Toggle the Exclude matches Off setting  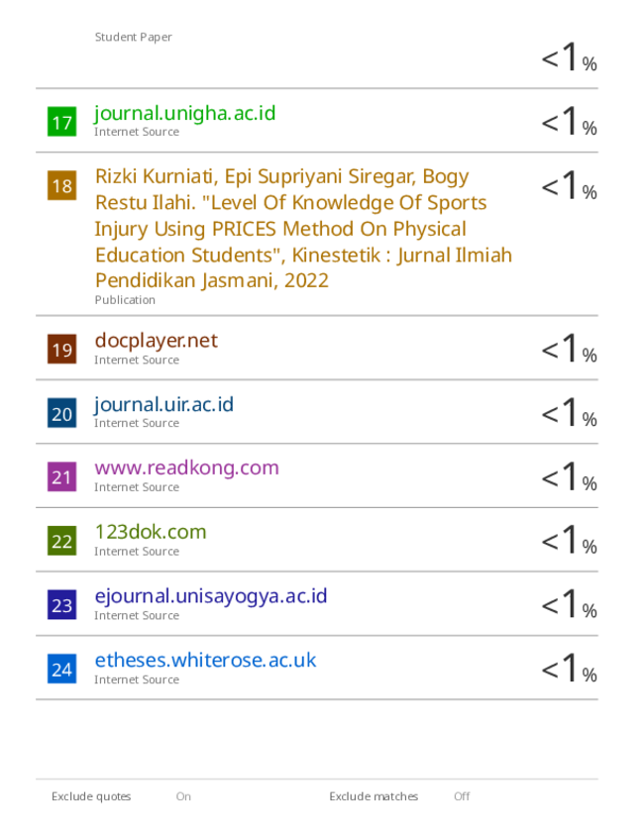[462, 796]
